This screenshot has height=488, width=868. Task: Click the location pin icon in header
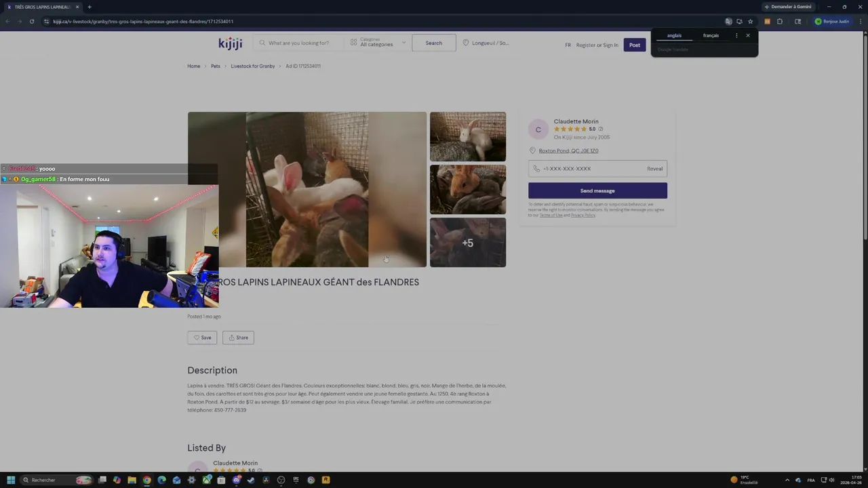click(466, 43)
